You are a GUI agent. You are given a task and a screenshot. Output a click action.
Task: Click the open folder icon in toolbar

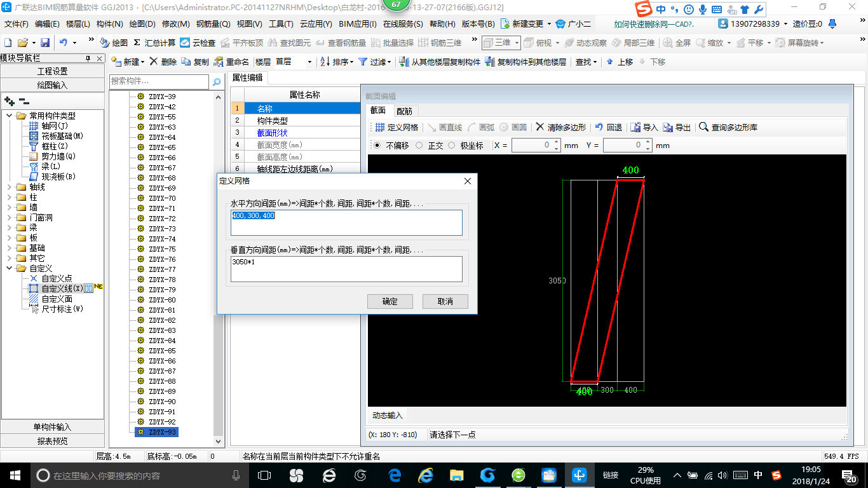(x=22, y=43)
